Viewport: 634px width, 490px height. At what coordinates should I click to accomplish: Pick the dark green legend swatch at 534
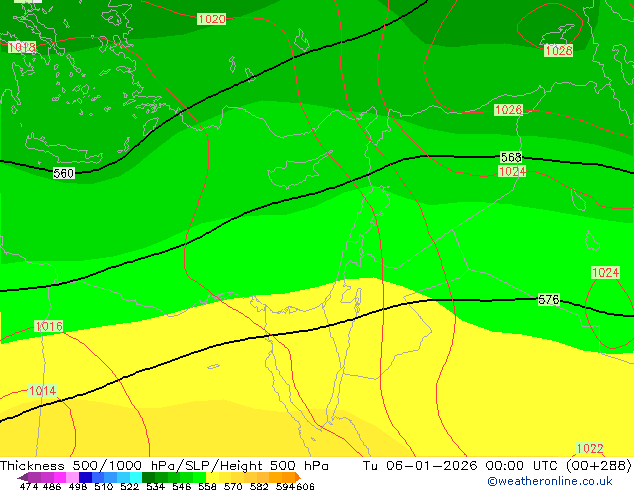[x=148, y=477]
